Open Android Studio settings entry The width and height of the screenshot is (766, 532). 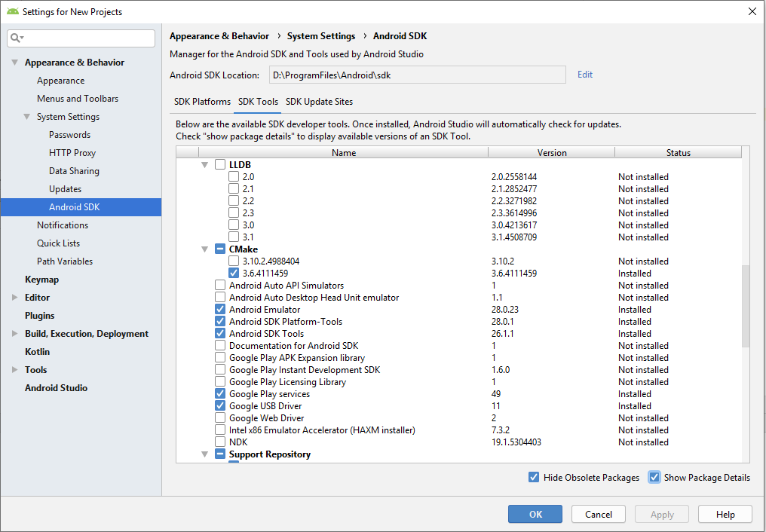(x=57, y=387)
